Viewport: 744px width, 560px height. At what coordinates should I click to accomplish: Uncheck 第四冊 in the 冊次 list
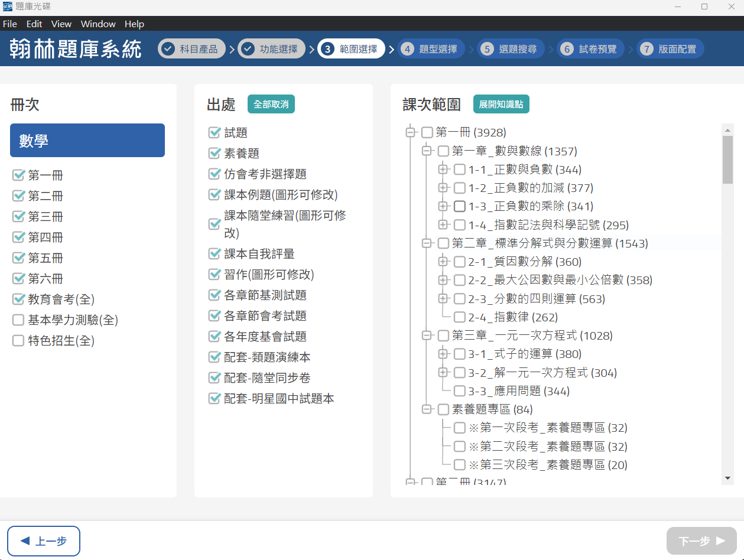18,237
